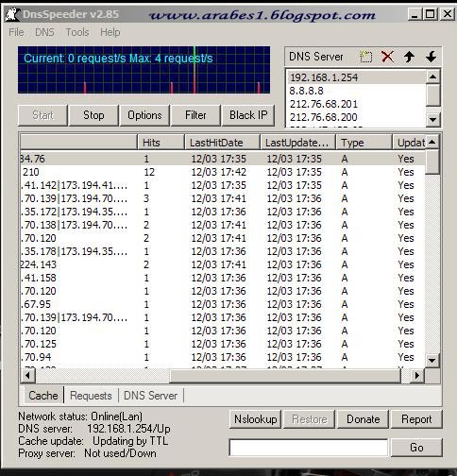Sort by the Type column header
457x476 pixels.
coord(364,143)
